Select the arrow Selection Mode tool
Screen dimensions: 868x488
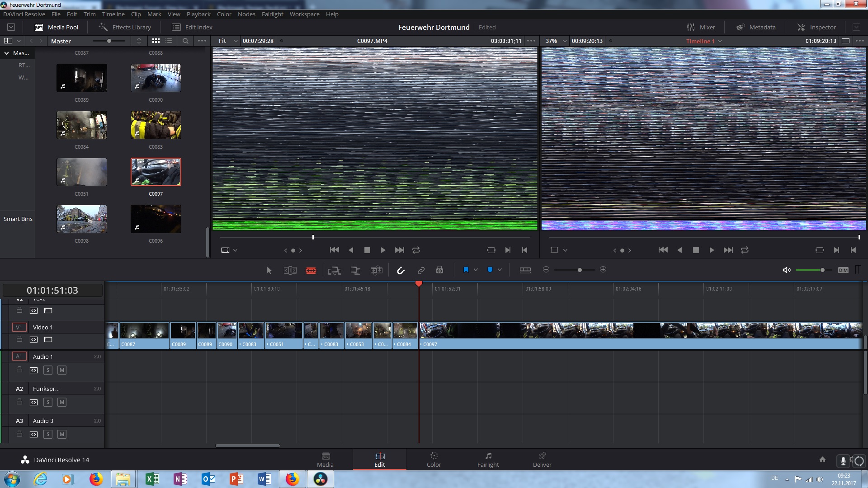pyautogui.click(x=269, y=270)
